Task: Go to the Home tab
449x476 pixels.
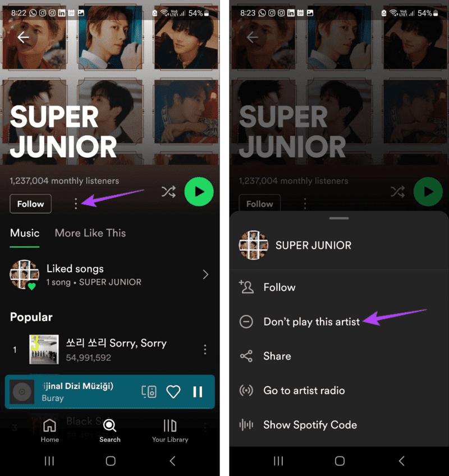Action: point(50,431)
